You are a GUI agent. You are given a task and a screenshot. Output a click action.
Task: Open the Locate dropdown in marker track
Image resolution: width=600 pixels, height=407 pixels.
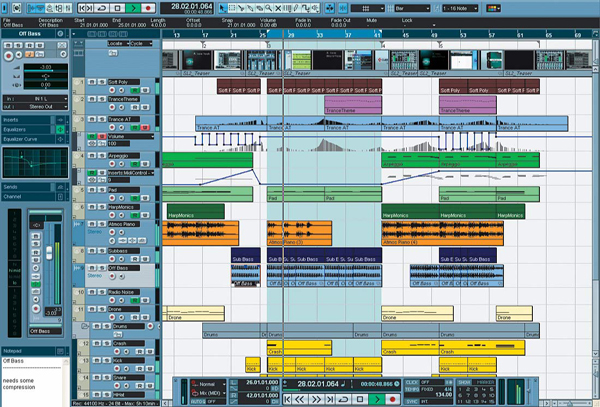117,44
